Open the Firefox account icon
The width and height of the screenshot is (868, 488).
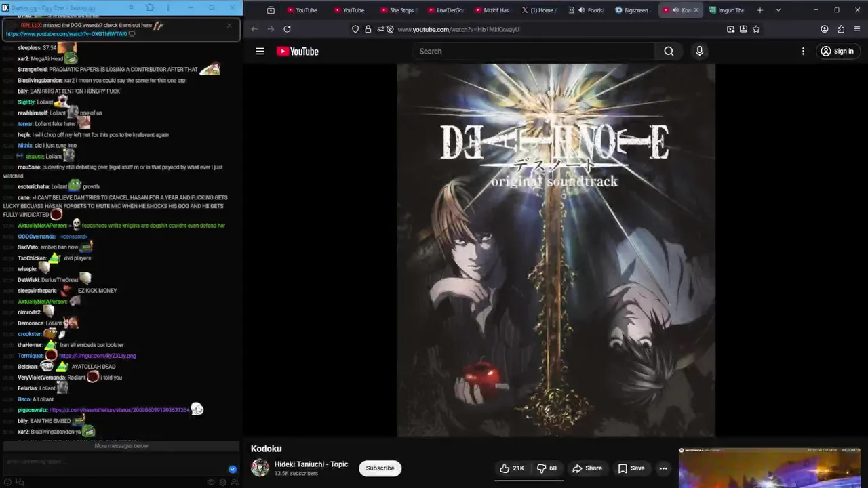pyautogui.click(x=825, y=29)
